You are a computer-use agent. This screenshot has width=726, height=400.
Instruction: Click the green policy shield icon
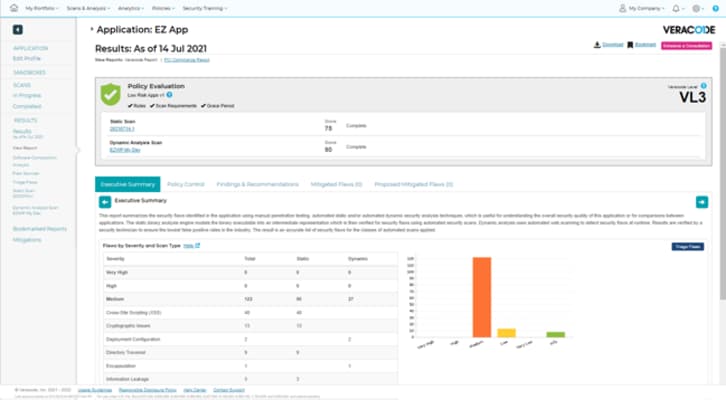tap(110, 93)
